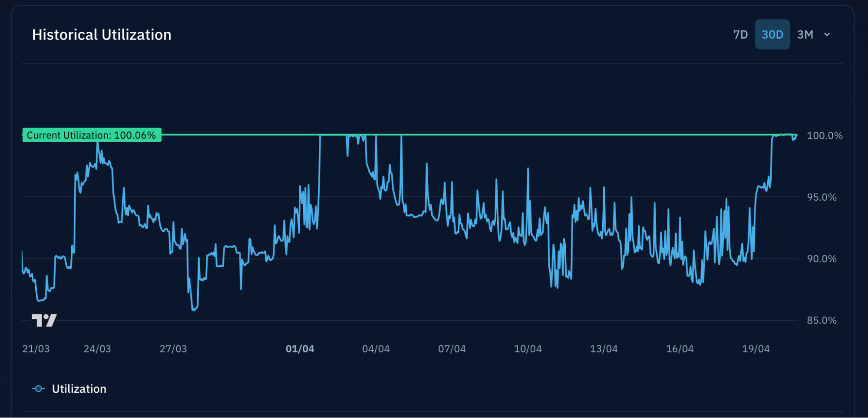Viewport: 868px width, 418px height.
Task: Select the 30D time range
Action: pos(772,34)
